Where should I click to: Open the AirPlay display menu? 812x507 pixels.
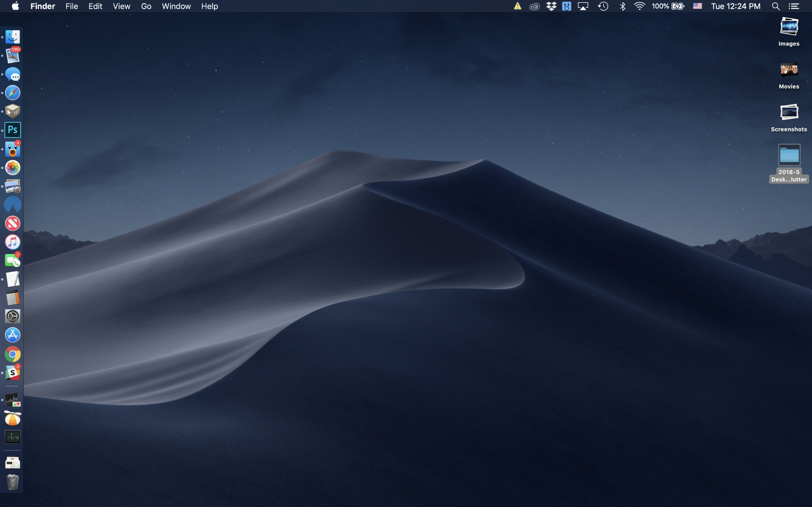point(583,6)
